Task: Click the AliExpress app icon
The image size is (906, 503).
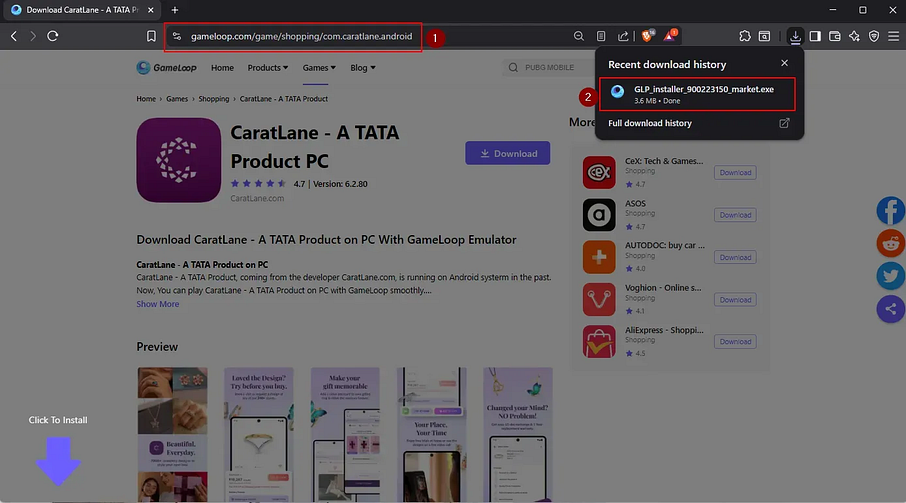Action: (599, 341)
